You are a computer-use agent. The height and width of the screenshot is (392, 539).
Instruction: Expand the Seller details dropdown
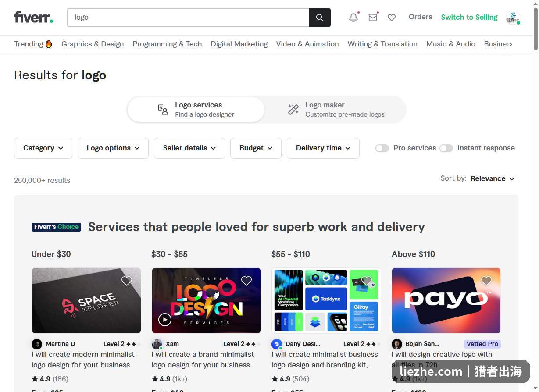pyautogui.click(x=189, y=148)
